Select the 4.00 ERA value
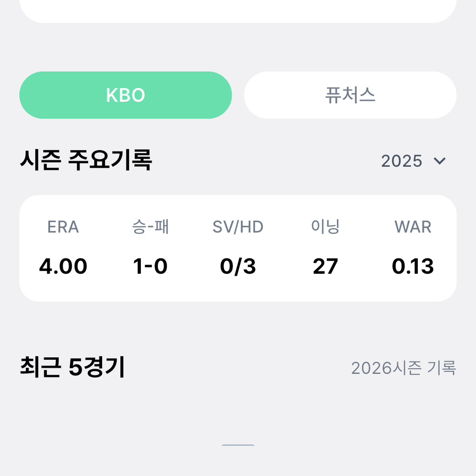Screen dimensions: 476x476 [63, 266]
